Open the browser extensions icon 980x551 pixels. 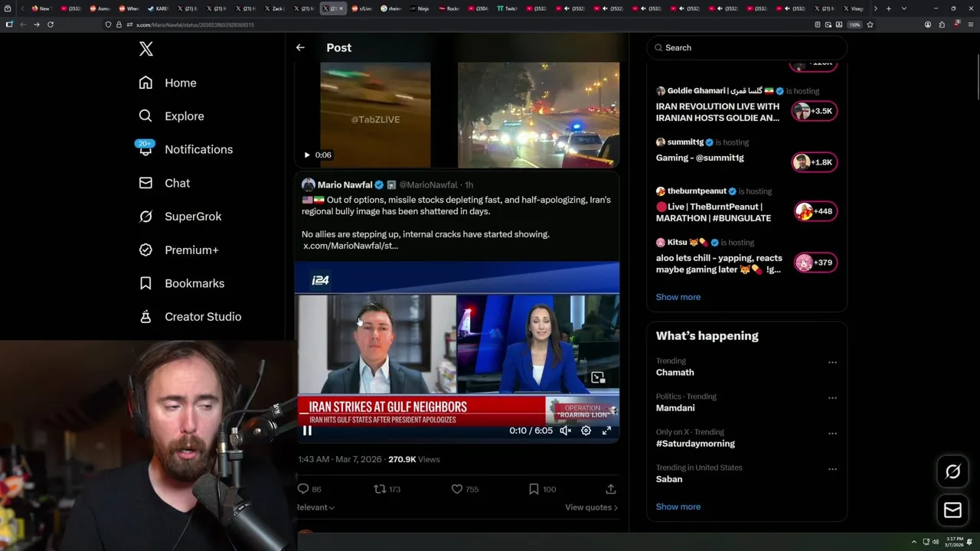click(x=942, y=24)
